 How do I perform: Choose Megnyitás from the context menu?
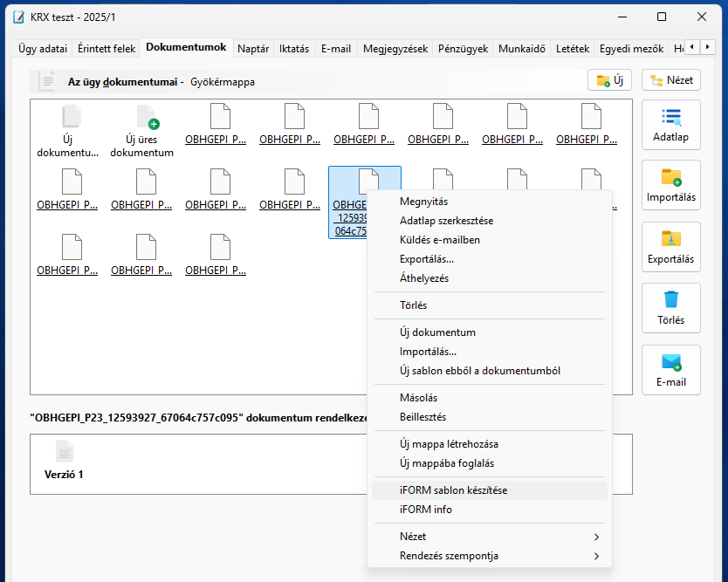[x=490, y=202]
